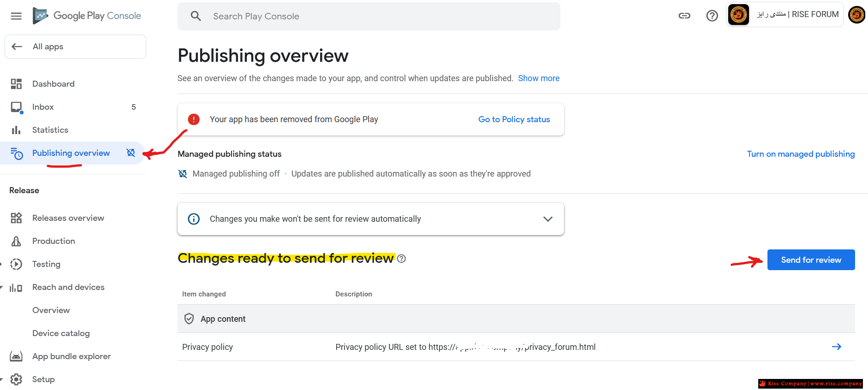Open the Privacy policy row arrow
868x390 pixels.
pos(837,347)
